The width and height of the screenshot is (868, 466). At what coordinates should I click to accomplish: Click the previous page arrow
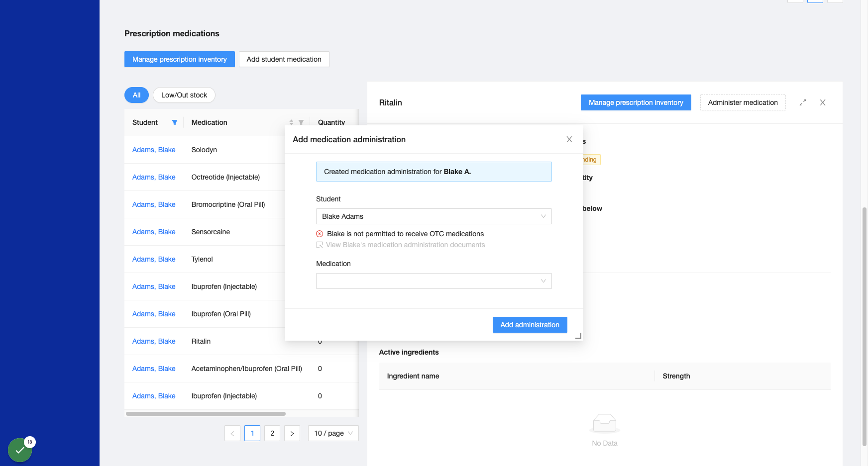232,433
